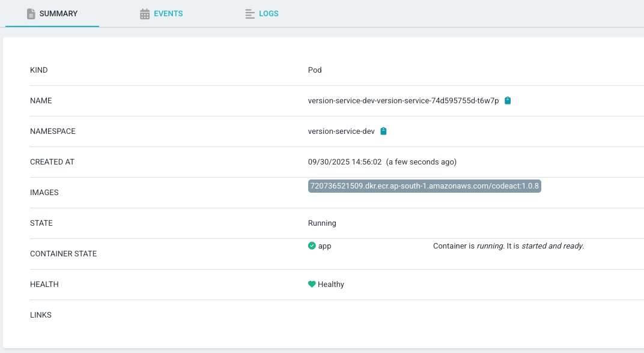This screenshot has height=353, width=644.
Task: Click the codeact:1.0.8 image chip
Action: (424, 186)
